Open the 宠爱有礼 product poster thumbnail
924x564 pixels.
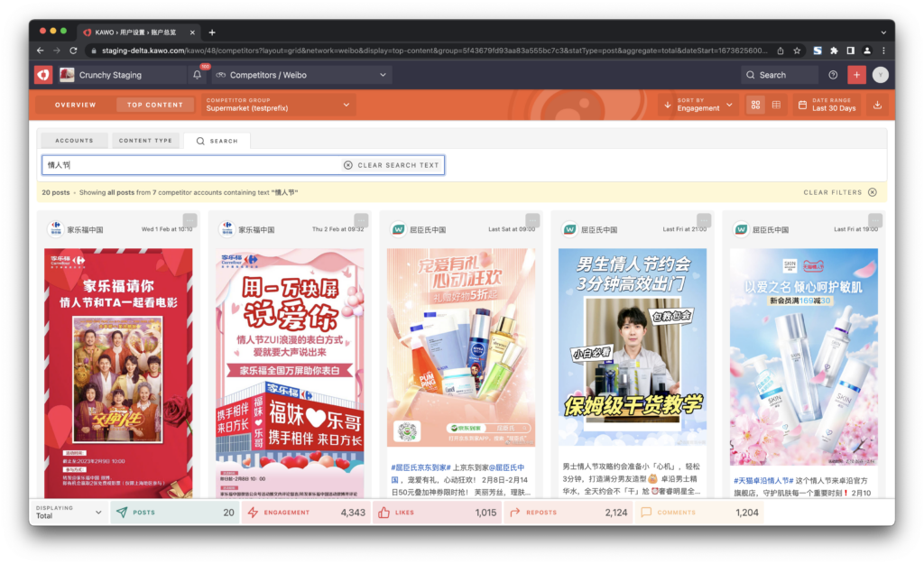[461, 347]
